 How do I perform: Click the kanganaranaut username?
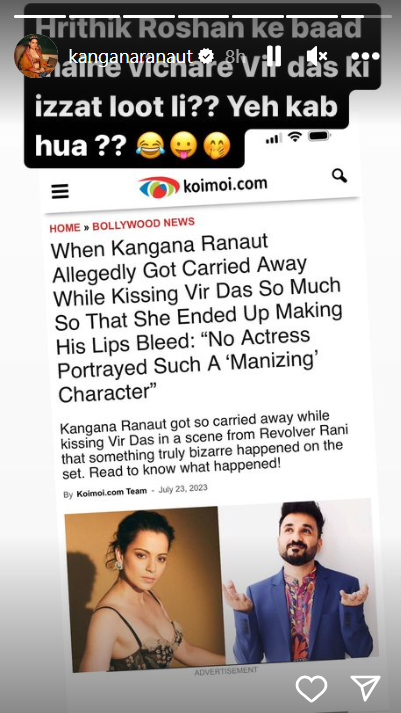tap(131, 56)
